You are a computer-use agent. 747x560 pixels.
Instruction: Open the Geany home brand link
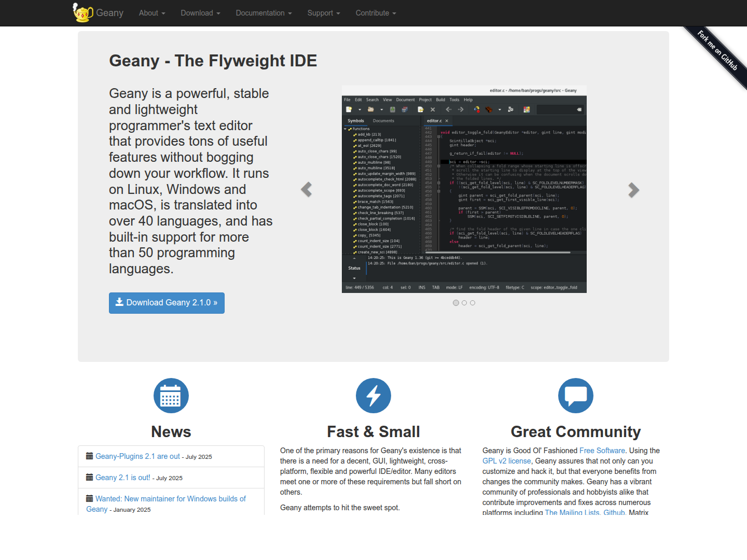coord(109,13)
